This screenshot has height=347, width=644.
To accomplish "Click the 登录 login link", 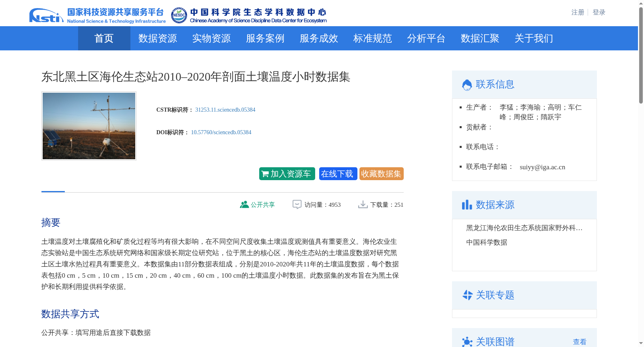I will (x=599, y=12).
